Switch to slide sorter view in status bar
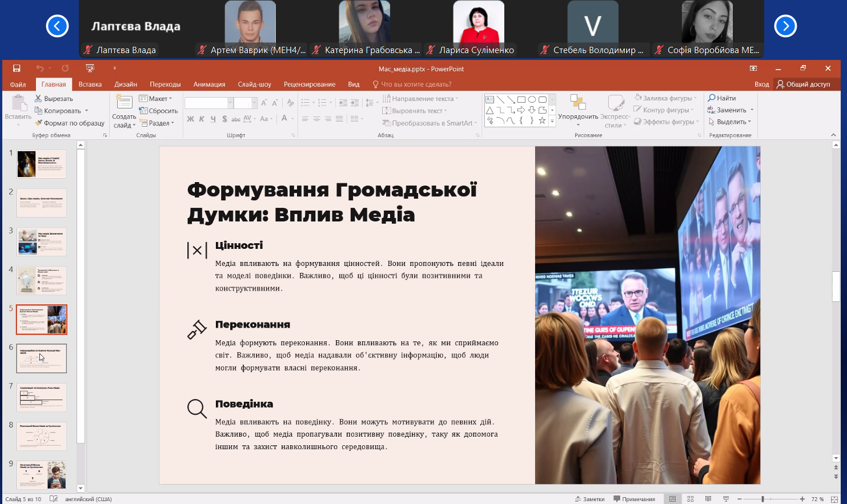Image resolution: width=847 pixels, height=504 pixels. point(691,499)
